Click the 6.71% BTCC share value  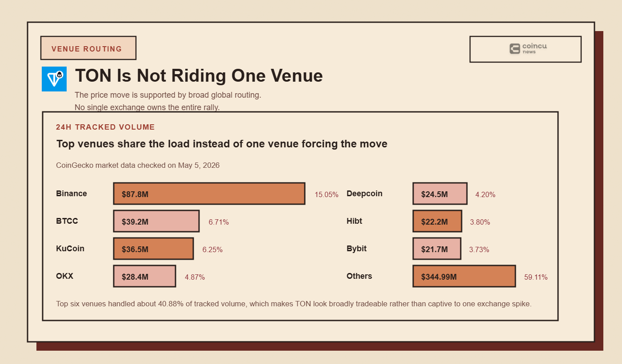coord(219,222)
